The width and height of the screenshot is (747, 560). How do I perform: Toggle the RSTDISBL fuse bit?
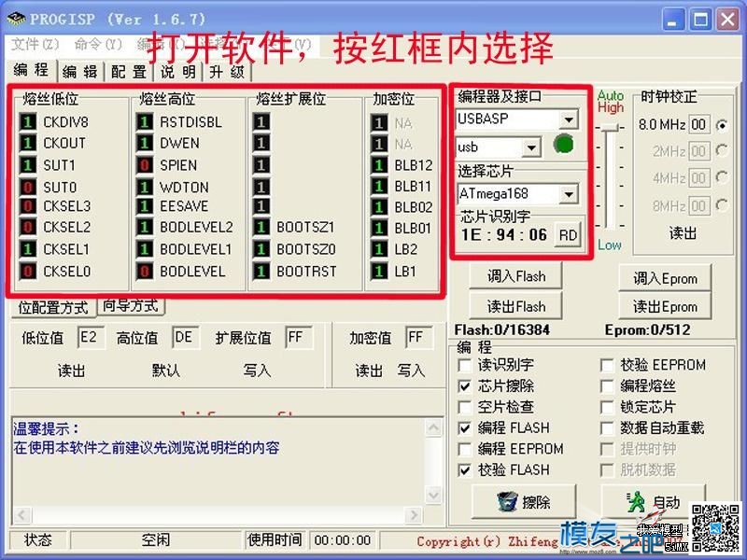145,122
